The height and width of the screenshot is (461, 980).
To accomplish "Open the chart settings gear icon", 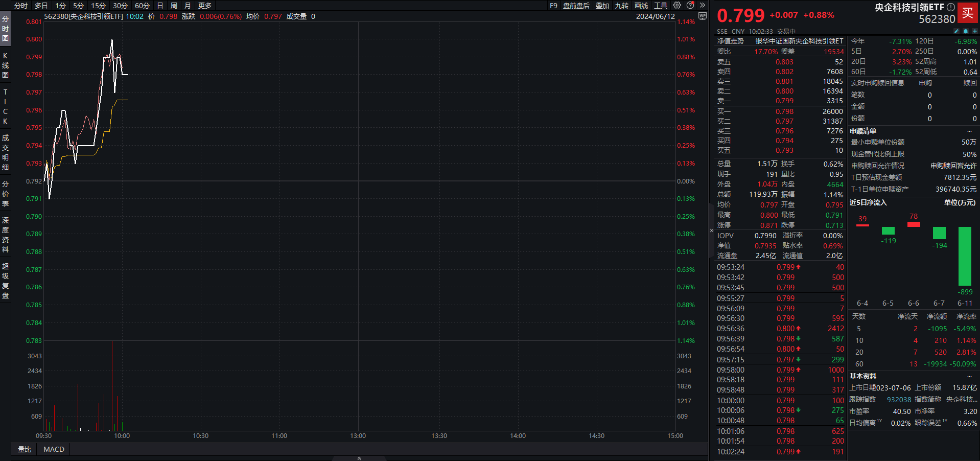I will [677, 5].
